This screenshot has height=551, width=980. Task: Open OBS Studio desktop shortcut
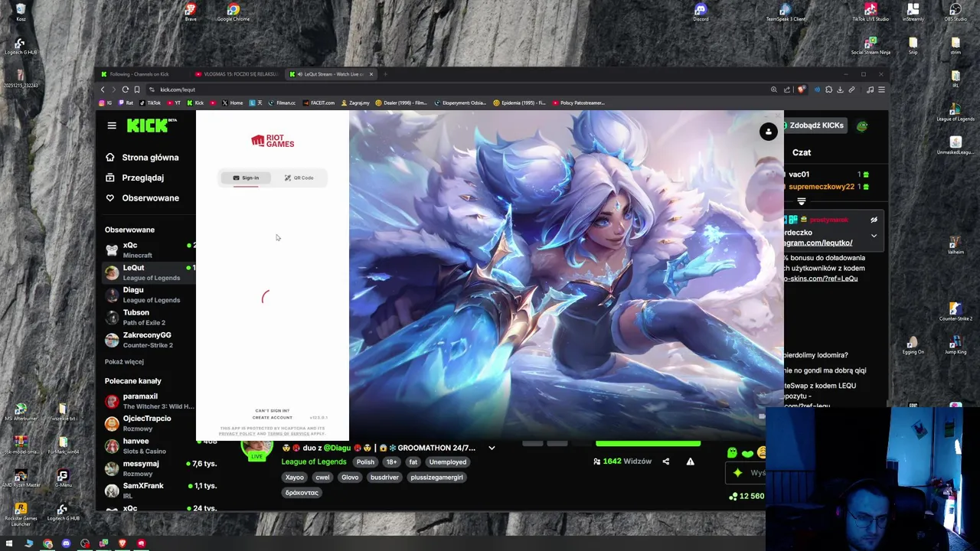tap(955, 12)
